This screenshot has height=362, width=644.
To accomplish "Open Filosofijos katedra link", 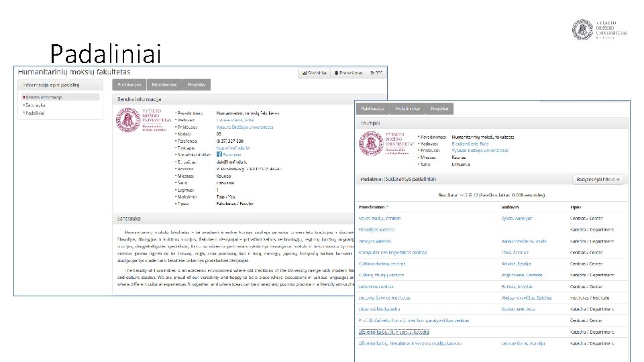I will [376, 230].
